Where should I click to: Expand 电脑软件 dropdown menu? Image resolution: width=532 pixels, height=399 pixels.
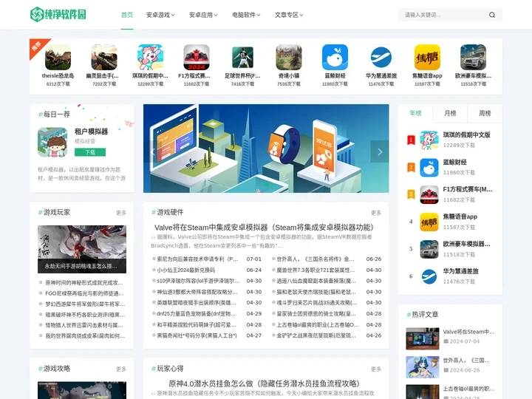pos(246,15)
